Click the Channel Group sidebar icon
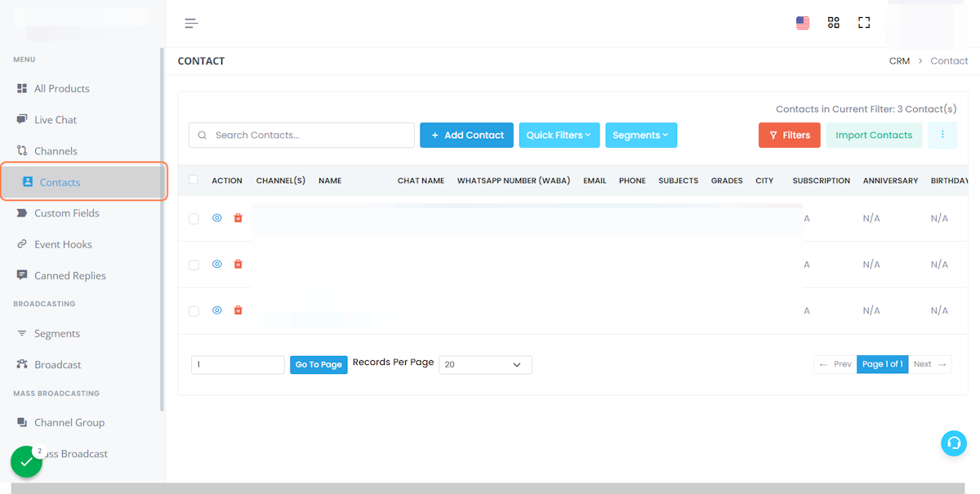 click(x=22, y=422)
